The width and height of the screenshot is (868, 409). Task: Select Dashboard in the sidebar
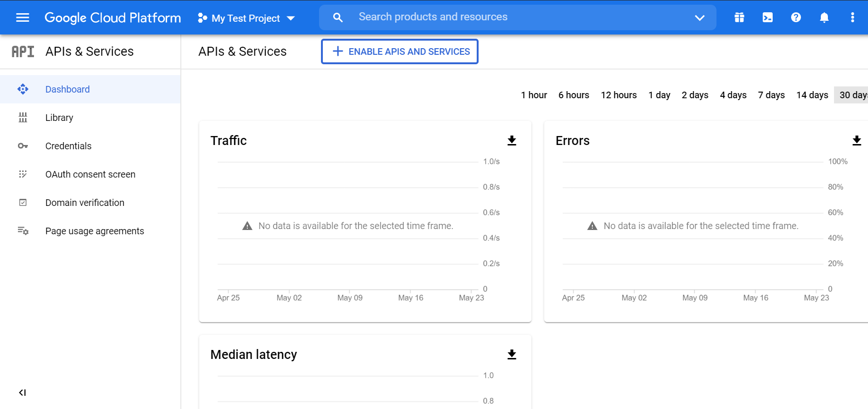coord(90,89)
